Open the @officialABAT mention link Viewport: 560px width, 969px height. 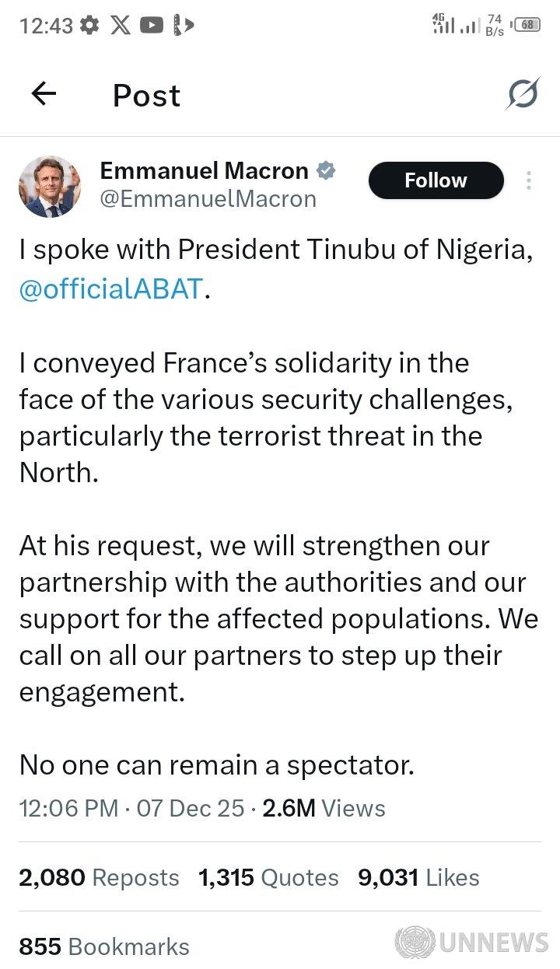111,289
